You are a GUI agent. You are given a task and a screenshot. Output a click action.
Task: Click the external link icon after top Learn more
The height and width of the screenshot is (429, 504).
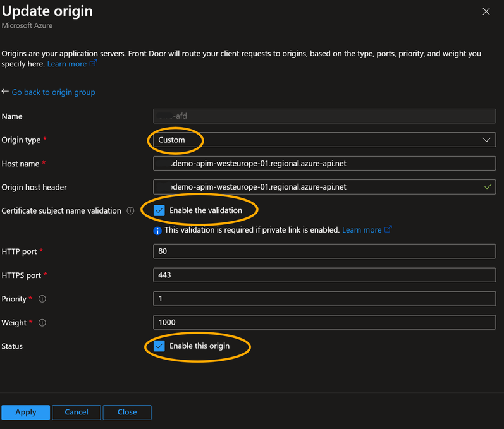point(93,64)
